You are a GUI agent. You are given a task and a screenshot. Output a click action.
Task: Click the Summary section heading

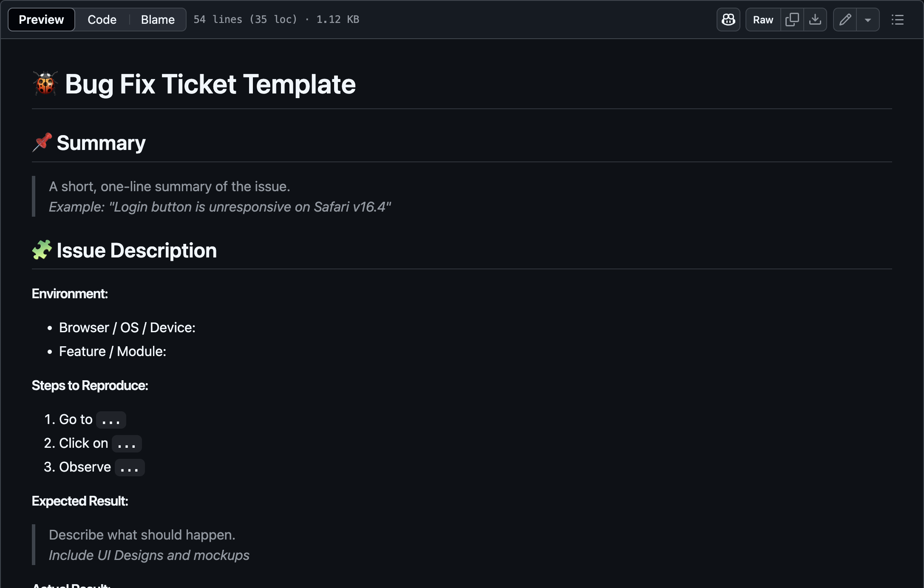(x=101, y=143)
